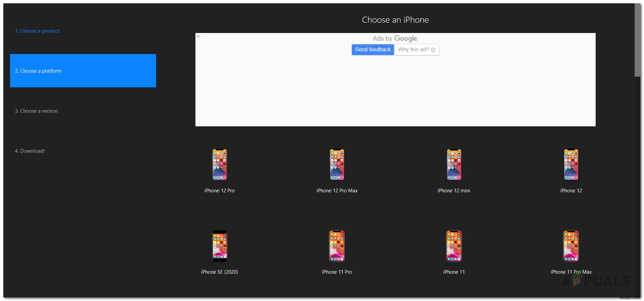This screenshot has width=644, height=301.
Task: Choose the iPhone SE (2020) thumbnail
Action: (219, 246)
